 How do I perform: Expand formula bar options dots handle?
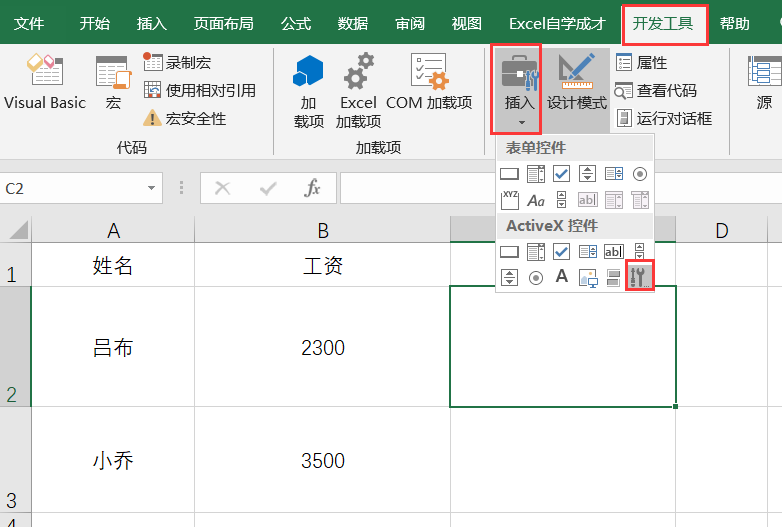182,188
